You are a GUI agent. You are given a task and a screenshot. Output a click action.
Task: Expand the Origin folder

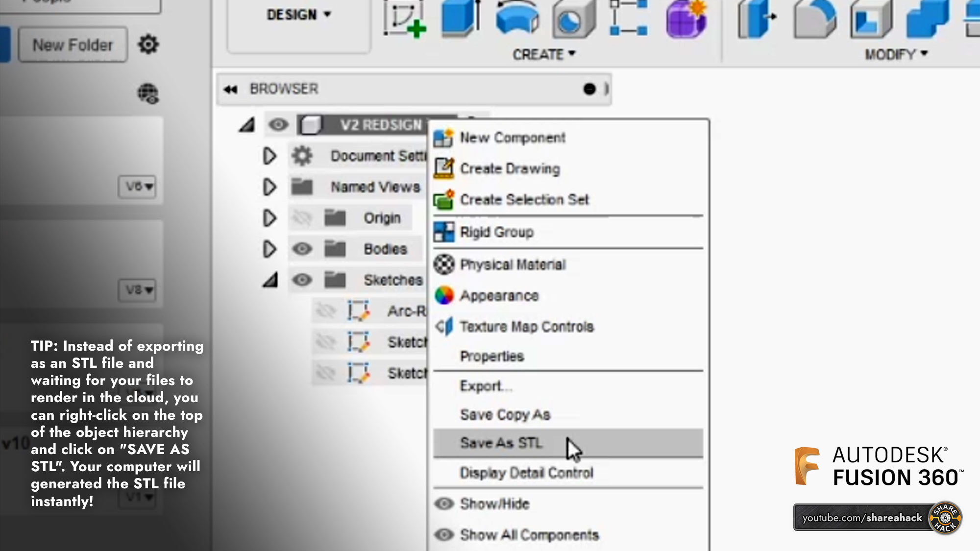269,217
